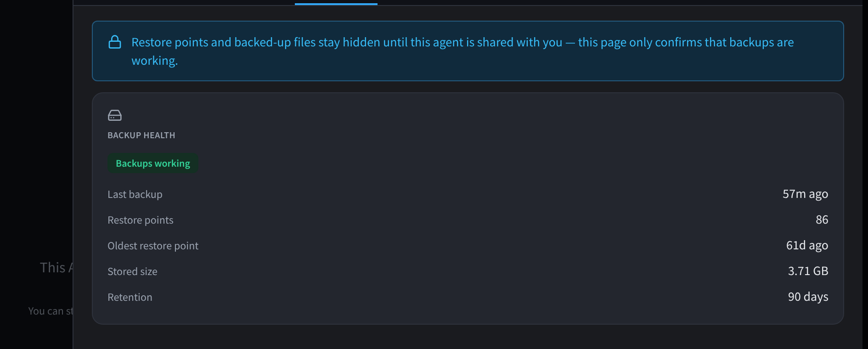The width and height of the screenshot is (868, 349).
Task: Click the restore points hidden notice text
Action: pos(462,51)
